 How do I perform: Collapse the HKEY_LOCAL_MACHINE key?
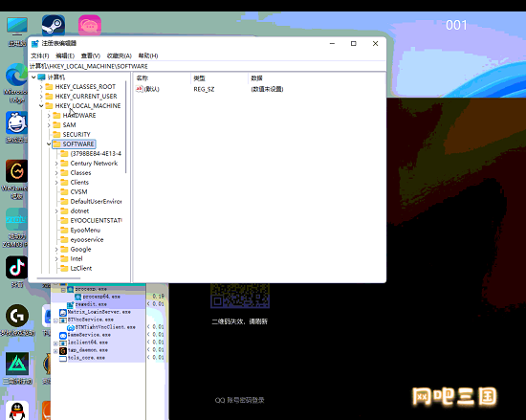[x=41, y=105]
